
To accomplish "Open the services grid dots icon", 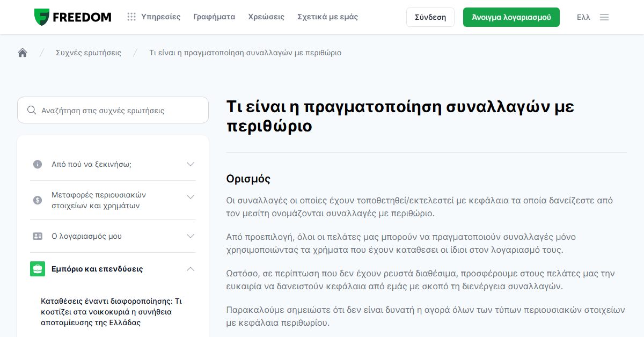I will coord(131,17).
